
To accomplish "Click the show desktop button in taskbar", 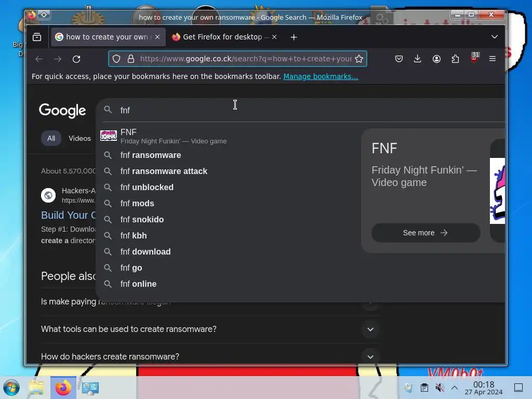I will pos(518,388).
